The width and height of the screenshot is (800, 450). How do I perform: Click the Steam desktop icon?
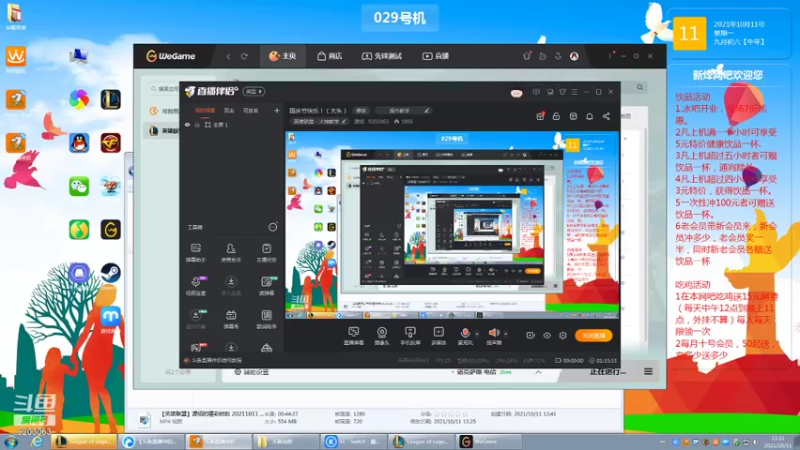(110, 273)
